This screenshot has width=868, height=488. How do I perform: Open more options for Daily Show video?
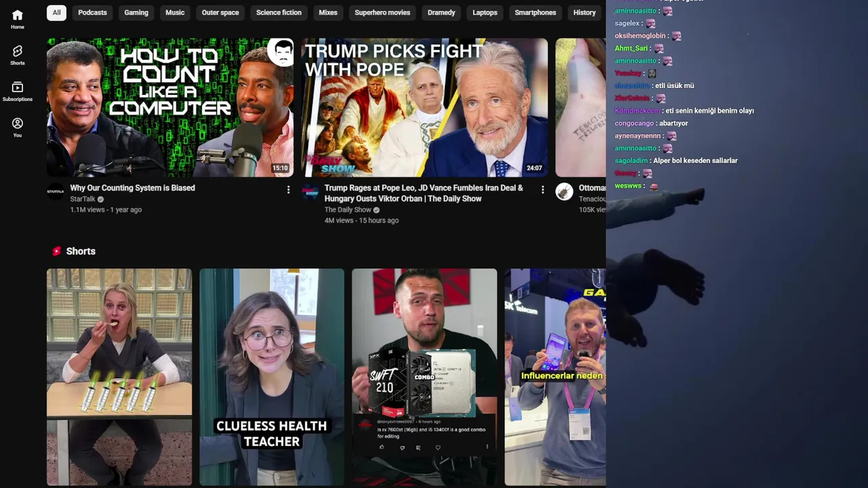[542, 190]
